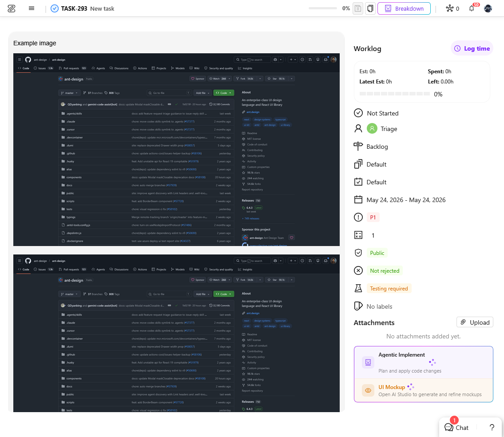The width and height of the screenshot is (504, 437).
Task: Click the exclamation priority icon
Action: tap(358, 217)
